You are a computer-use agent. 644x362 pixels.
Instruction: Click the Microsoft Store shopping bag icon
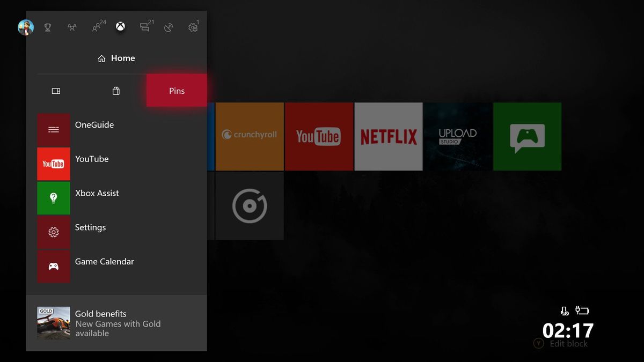coord(116,91)
